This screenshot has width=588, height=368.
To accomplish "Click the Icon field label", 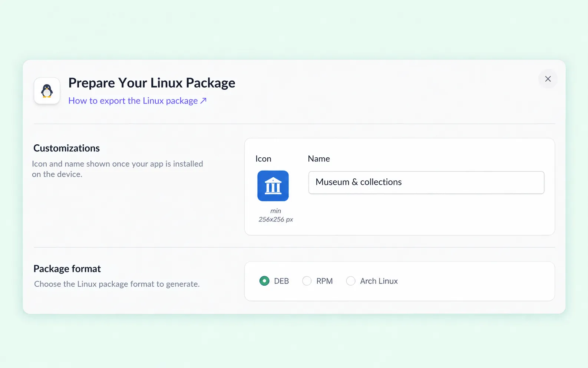I will click(x=263, y=159).
